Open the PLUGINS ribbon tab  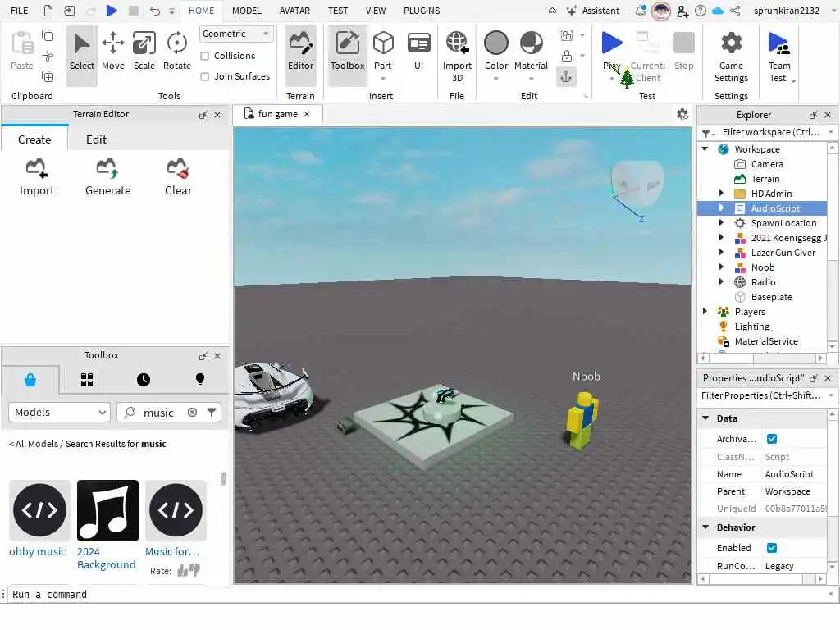tap(422, 11)
